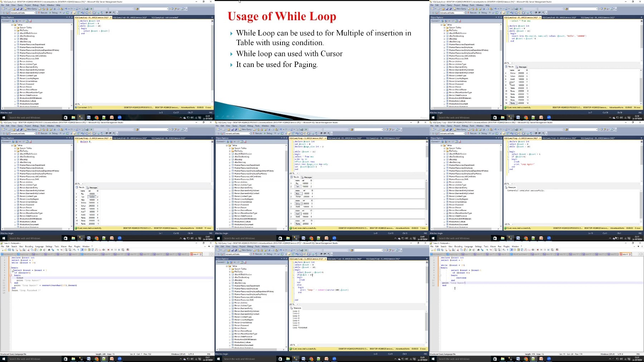Open Connect dropdown in SQLQuery12.sql Object Explorer
Viewport: 644px width, 362px height.
pyautogui.click(x=221, y=262)
